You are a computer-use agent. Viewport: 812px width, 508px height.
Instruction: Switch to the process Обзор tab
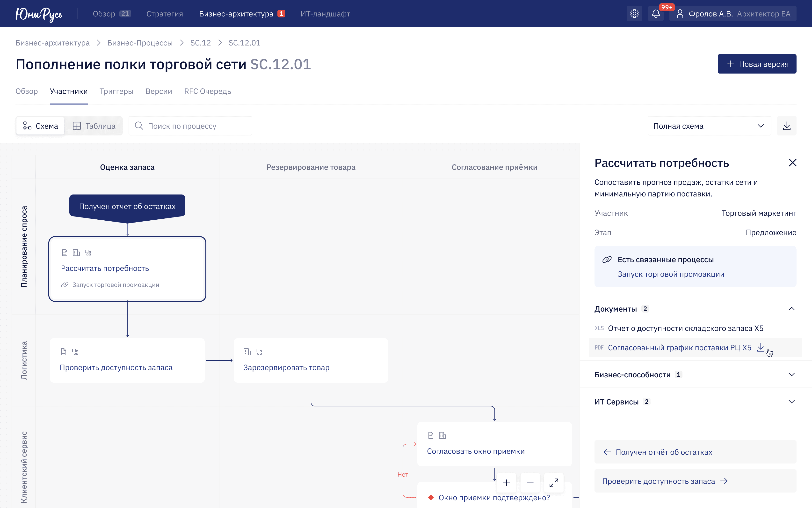[27, 91]
